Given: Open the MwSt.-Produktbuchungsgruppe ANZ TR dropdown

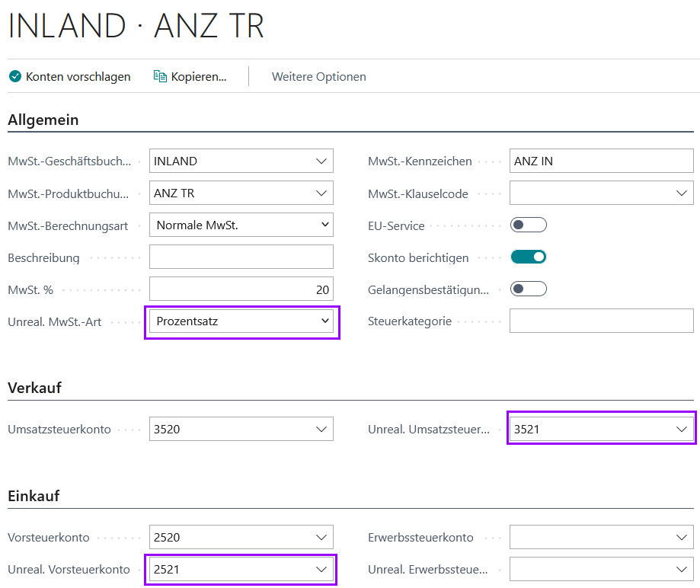Looking at the screenshot, I should click(241, 193).
